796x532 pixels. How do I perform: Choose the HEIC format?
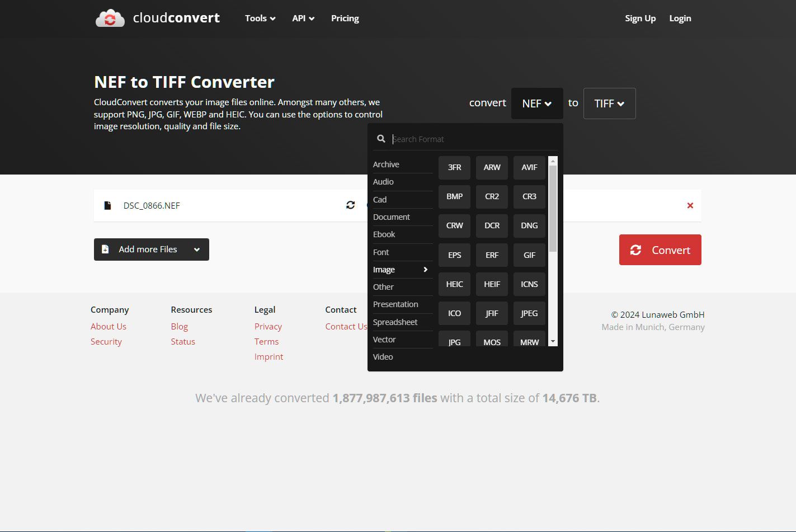[454, 284]
